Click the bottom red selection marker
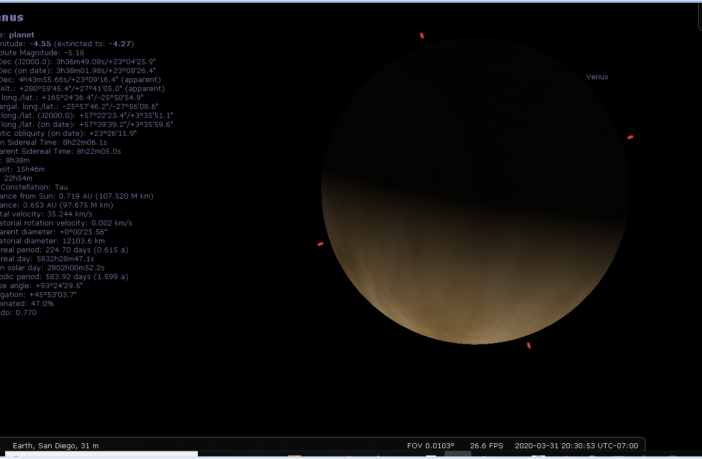 528,345
